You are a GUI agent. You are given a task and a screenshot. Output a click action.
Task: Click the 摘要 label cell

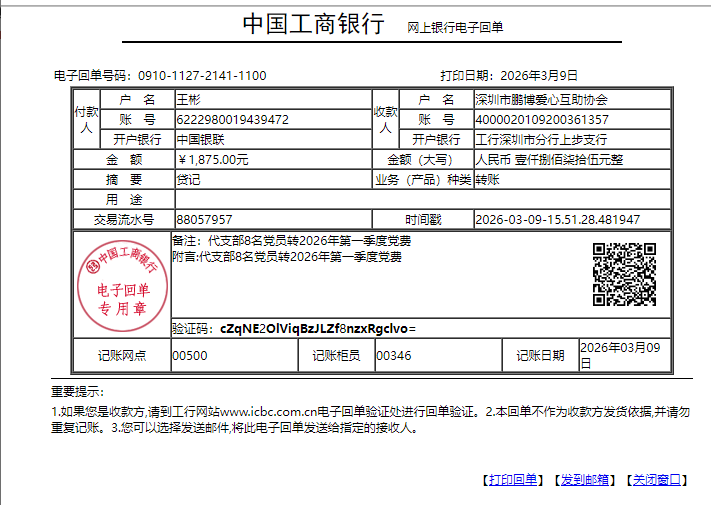point(124,180)
